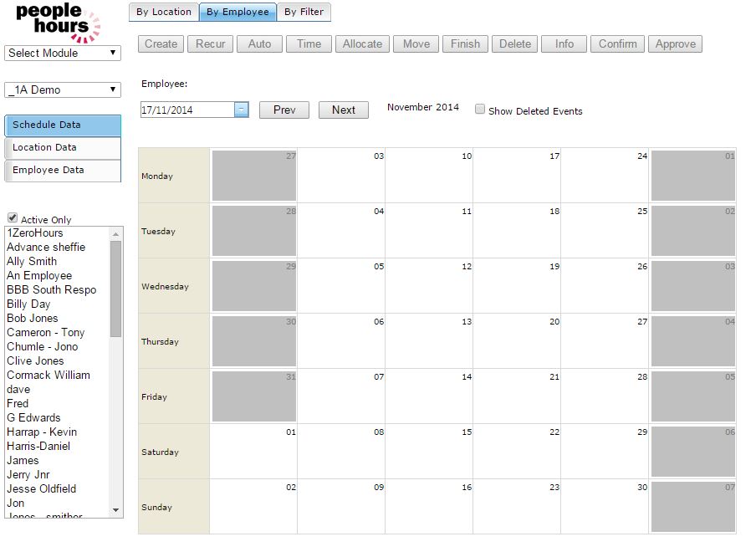The image size is (756, 552).
Task: Toggle the Active Only checkbox
Action: pyautogui.click(x=13, y=218)
